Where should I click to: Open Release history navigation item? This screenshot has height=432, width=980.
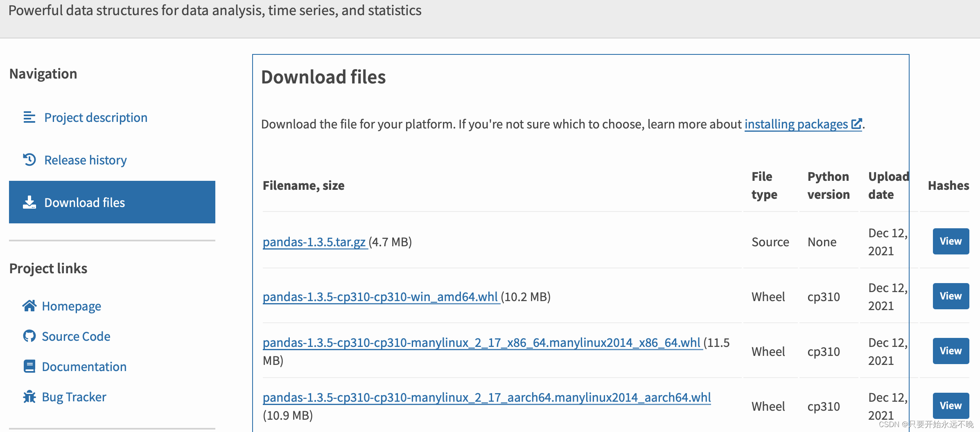(86, 160)
